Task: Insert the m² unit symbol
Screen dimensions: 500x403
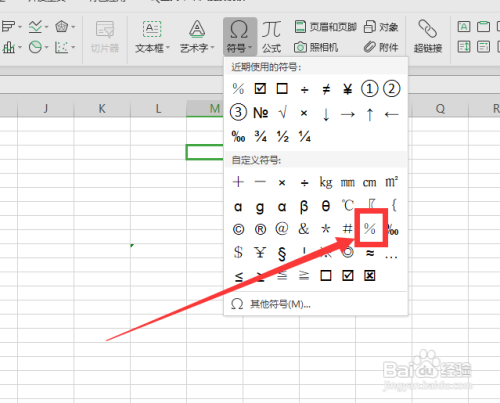Action: pos(392,182)
